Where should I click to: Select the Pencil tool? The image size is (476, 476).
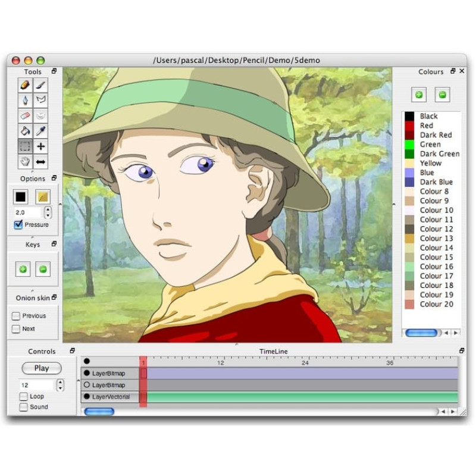[25, 84]
